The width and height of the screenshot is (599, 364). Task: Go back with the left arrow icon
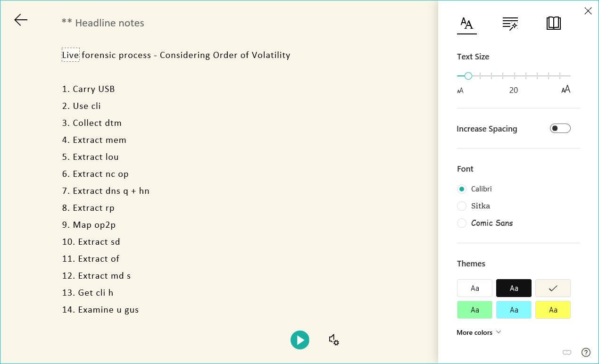pos(21,20)
